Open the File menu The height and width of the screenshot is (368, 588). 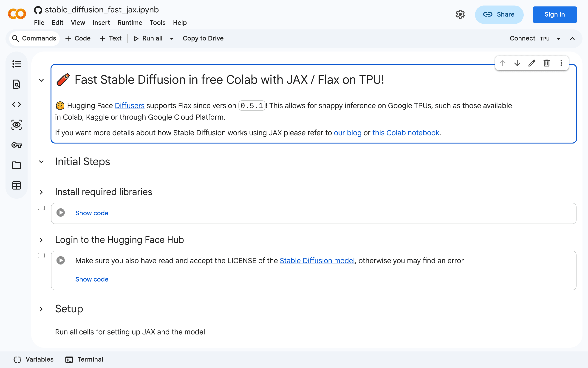(x=39, y=23)
